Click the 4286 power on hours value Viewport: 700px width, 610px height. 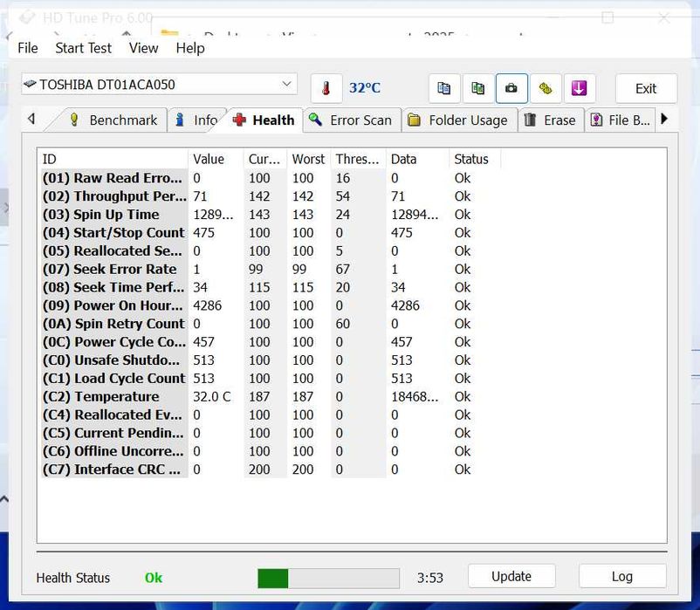click(207, 305)
